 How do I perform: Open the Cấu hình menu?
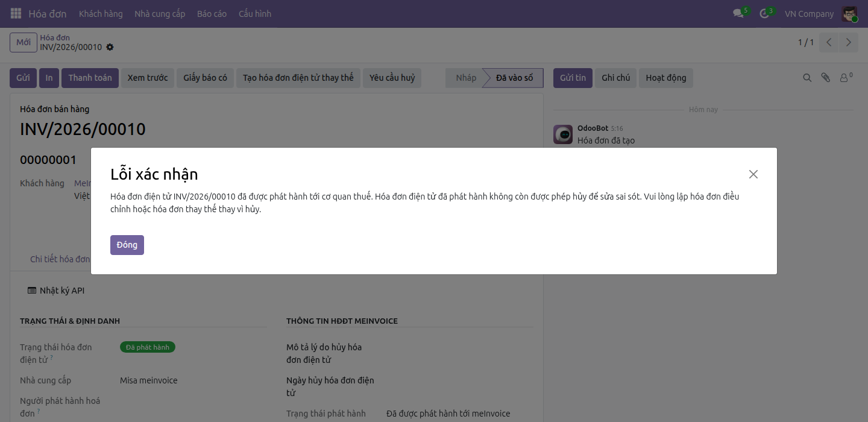[x=255, y=13]
